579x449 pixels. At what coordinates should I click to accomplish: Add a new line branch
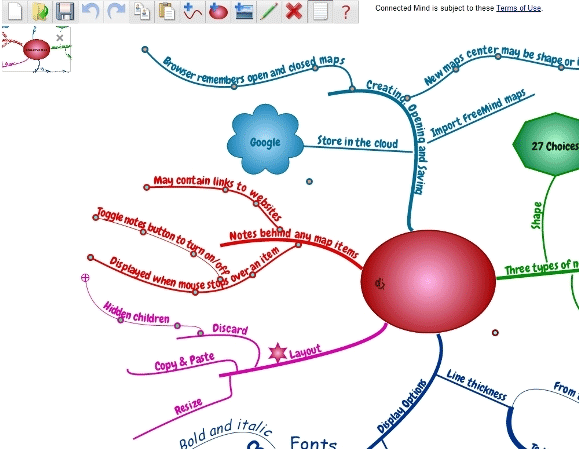point(192,11)
